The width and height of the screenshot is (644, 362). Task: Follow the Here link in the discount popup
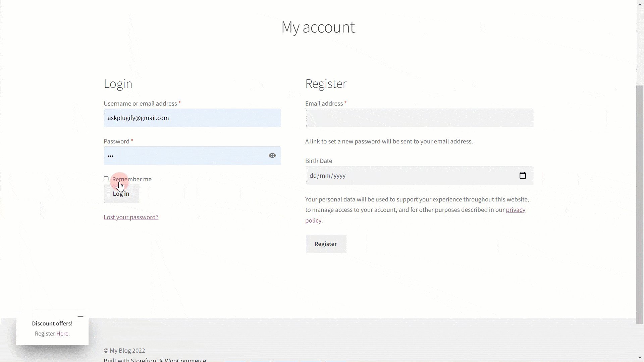click(x=62, y=334)
